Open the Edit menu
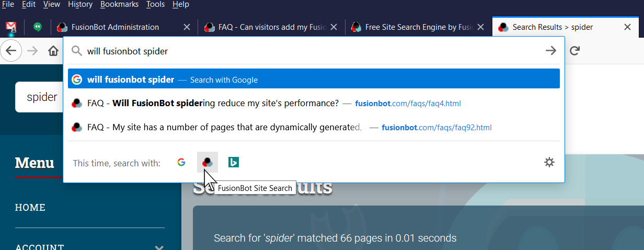Image resolution: width=644 pixels, height=250 pixels. [29, 4]
